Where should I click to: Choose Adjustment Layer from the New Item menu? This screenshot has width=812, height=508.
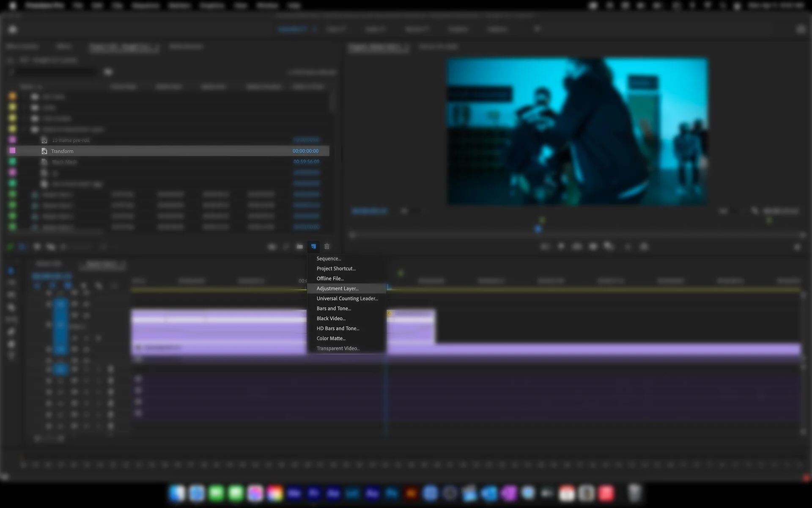(x=337, y=288)
